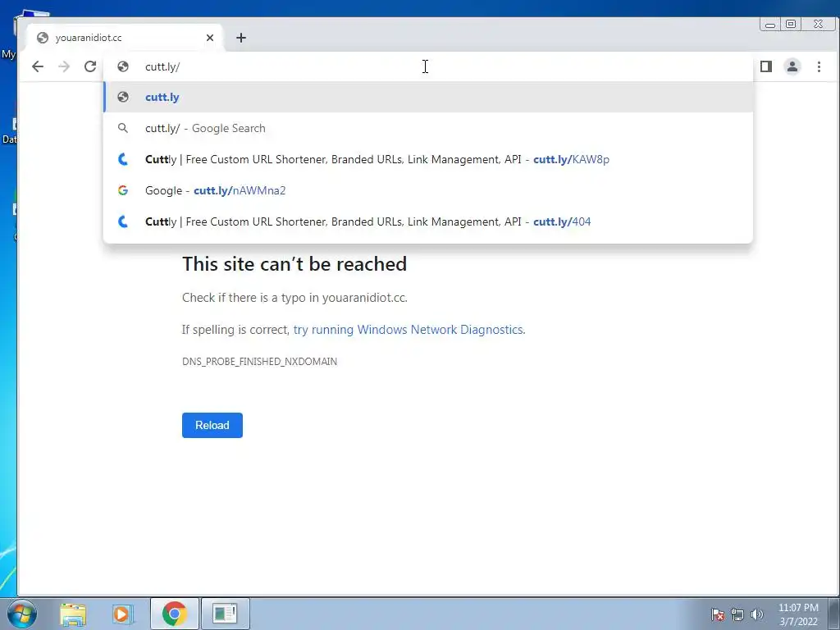
Task: Click globe icon of the cutt.ly suggestion row
Action: coord(123,97)
